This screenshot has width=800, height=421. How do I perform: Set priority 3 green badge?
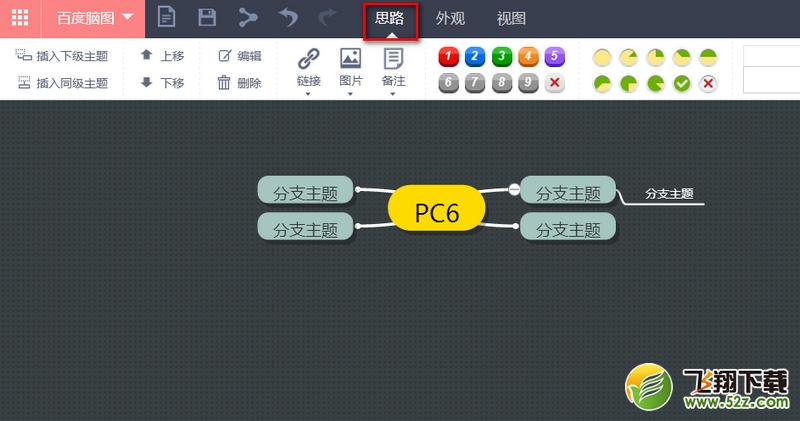tap(502, 57)
